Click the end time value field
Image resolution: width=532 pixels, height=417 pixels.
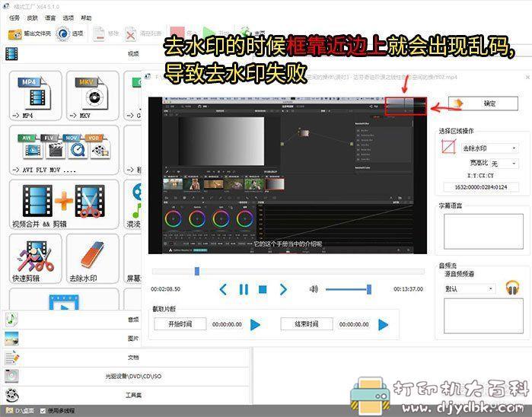[x=354, y=324]
